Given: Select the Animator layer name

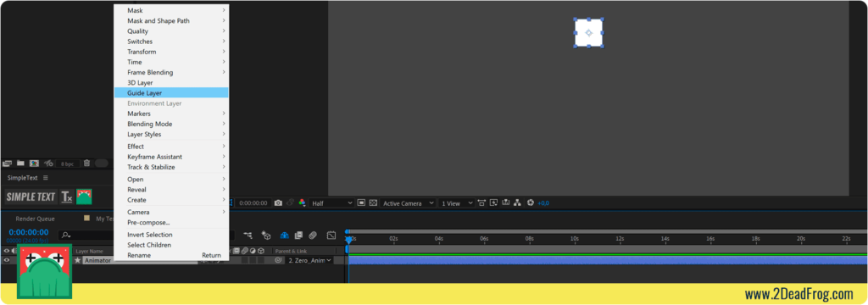Looking at the screenshot, I should (97, 260).
